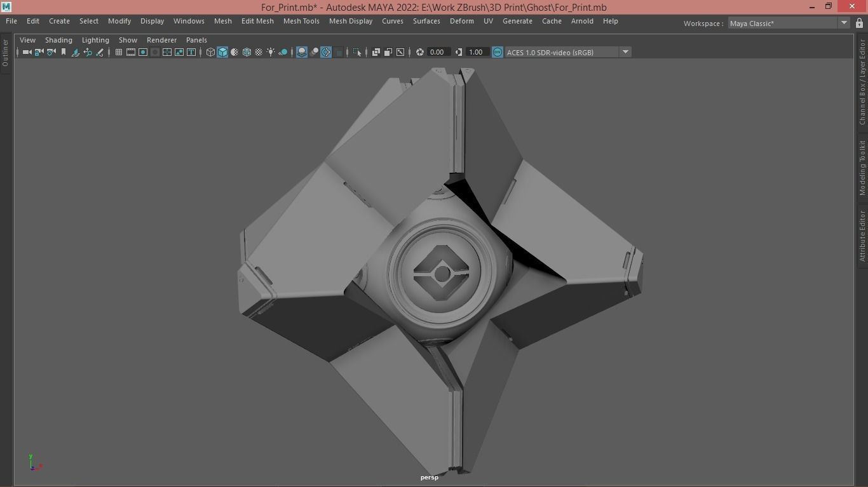Viewport: 868px width, 487px height.
Task: Open the UV menu
Action: pos(488,21)
